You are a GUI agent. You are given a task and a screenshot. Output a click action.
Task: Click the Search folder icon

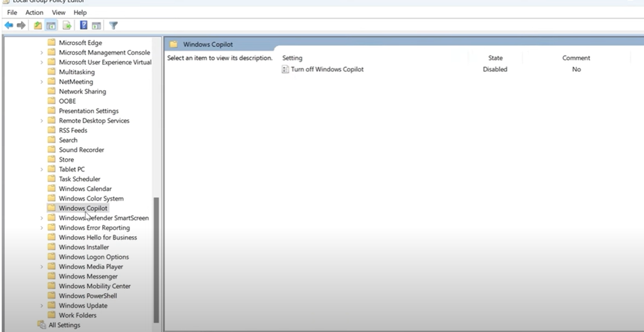pyautogui.click(x=51, y=140)
